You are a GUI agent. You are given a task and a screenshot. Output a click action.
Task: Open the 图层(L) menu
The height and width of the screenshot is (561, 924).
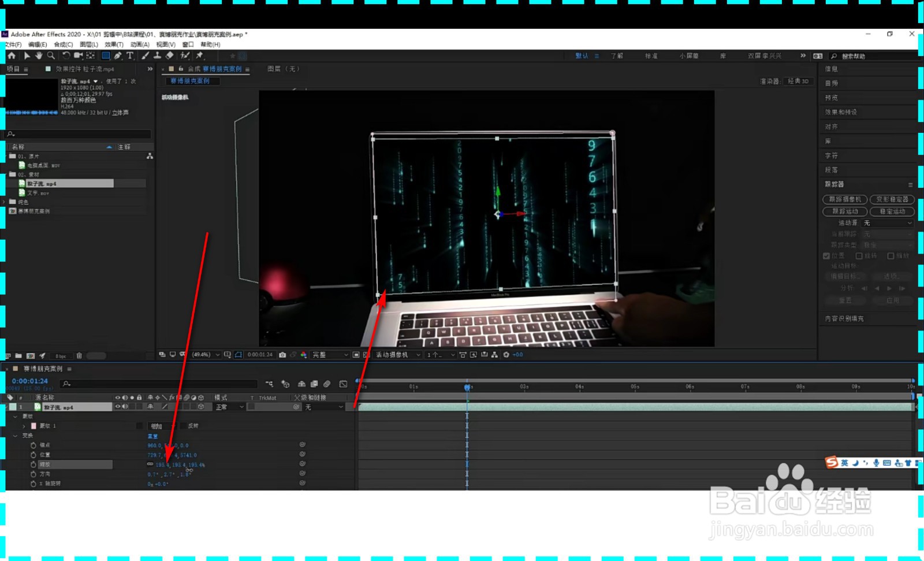(89, 44)
